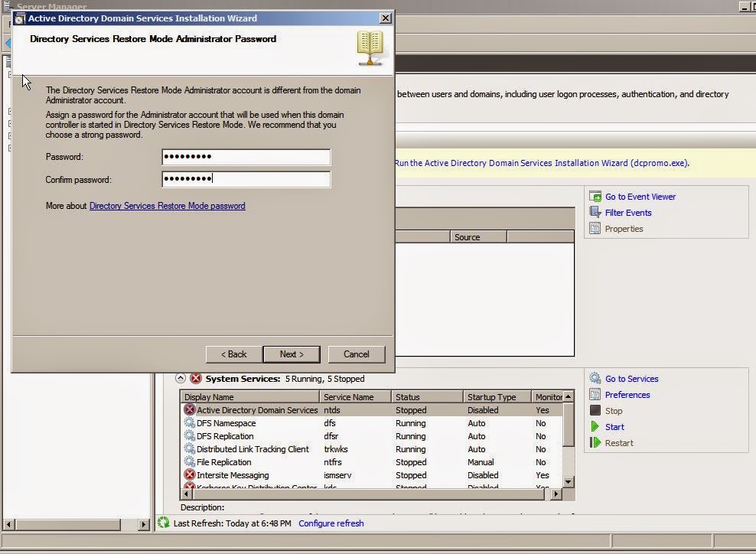Click the Restart service icon
This screenshot has width=756, height=554.
coord(595,442)
